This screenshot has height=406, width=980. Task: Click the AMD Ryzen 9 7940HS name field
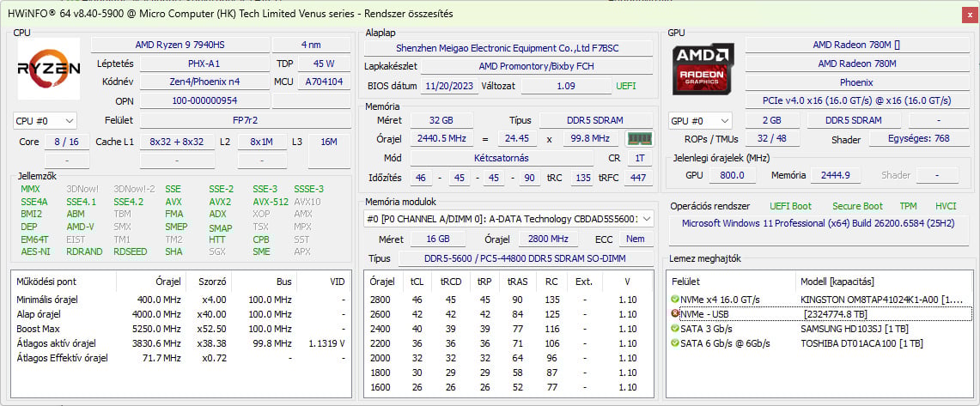pyautogui.click(x=179, y=45)
